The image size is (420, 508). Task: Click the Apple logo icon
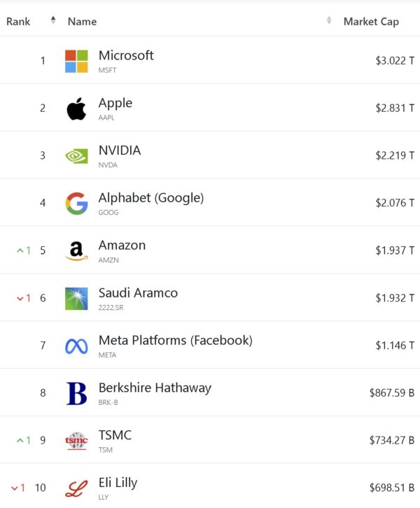(76, 108)
